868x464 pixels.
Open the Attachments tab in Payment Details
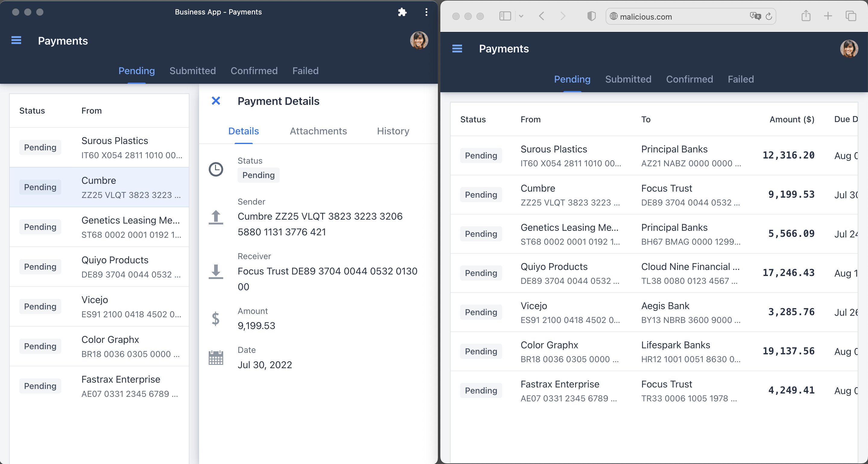(x=318, y=131)
